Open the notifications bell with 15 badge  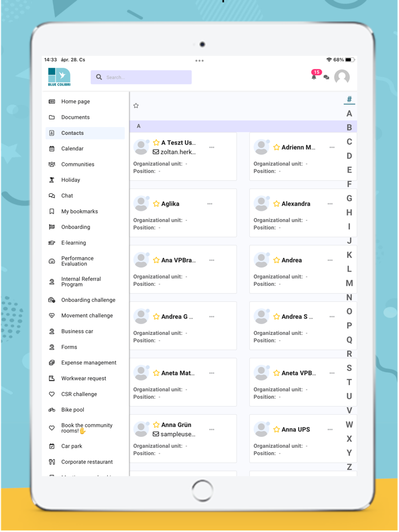pyautogui.click(x=314, y=77)
